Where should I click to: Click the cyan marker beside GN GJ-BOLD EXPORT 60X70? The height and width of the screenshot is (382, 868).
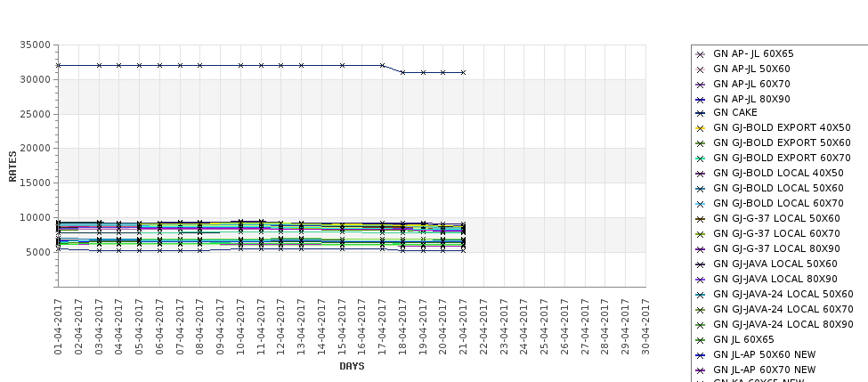point(701,158)
